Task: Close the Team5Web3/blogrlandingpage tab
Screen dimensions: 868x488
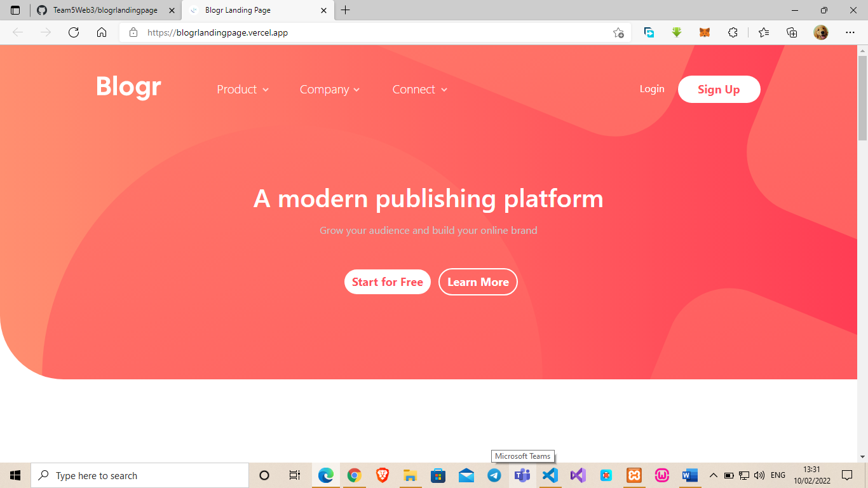Action: click(172, 10)
